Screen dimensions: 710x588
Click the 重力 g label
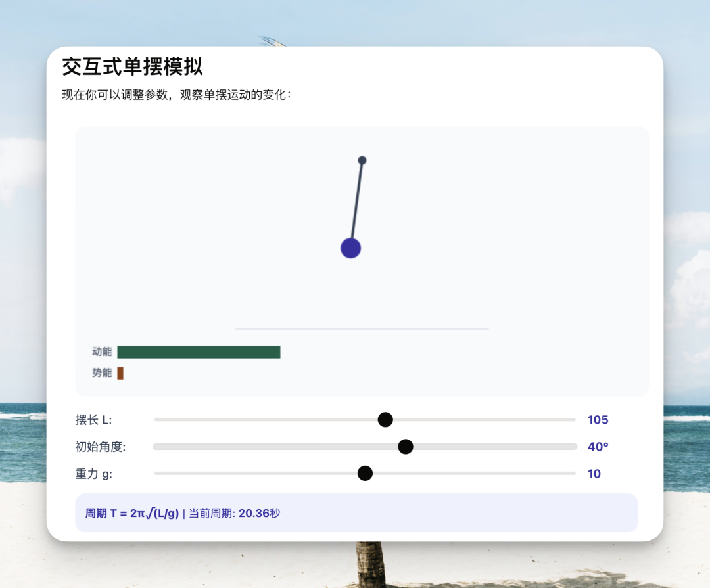93,473
